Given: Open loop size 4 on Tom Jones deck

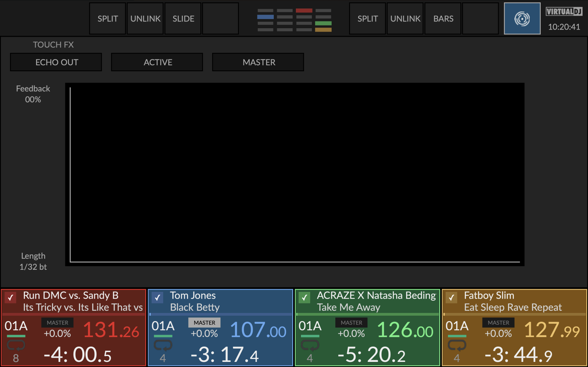Looking at the screenshot, I should 163,358.
